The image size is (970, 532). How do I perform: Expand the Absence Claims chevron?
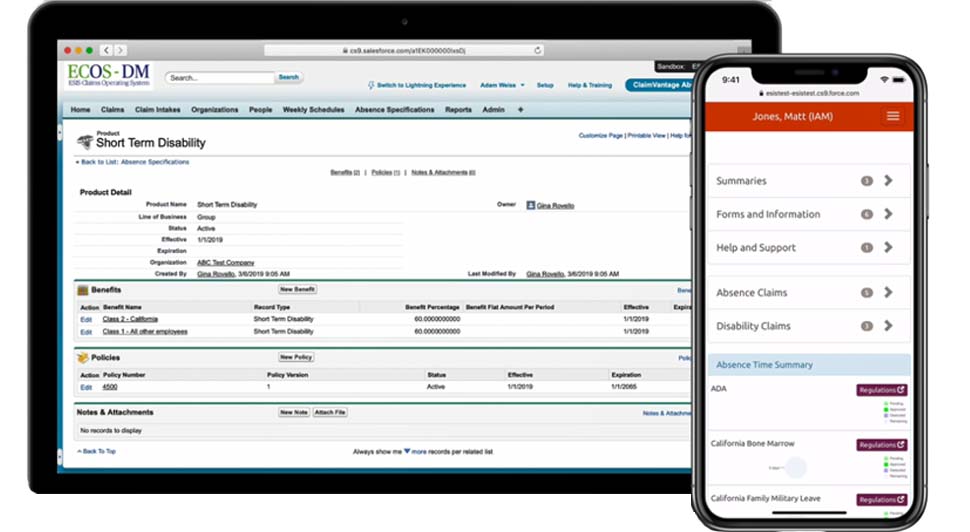[x=888, y=293]
